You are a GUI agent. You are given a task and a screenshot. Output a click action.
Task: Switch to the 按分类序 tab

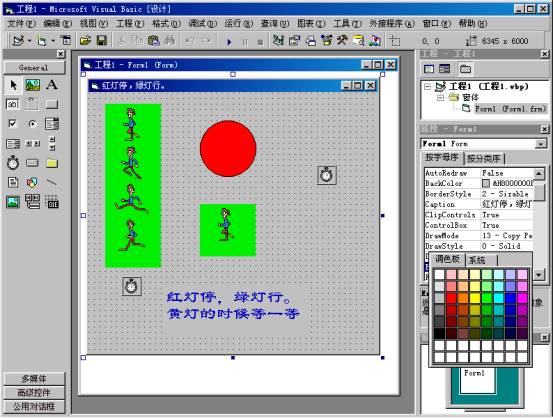coord(484,158)
